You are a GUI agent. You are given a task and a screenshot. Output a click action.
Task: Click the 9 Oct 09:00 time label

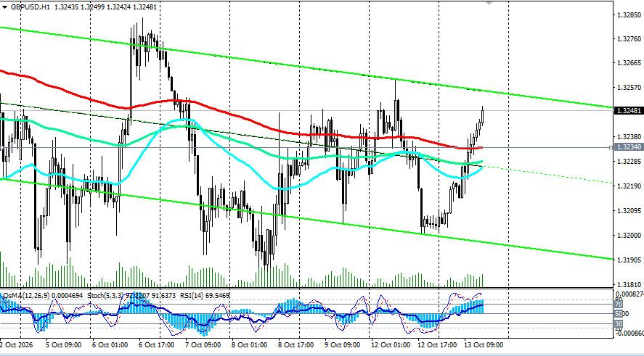tap(343, 345)
